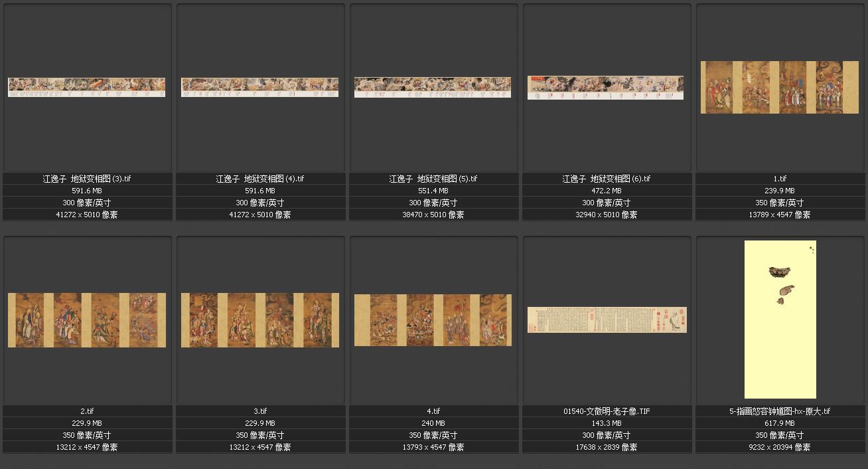Click the 江逸子 地狱变相图 (4).tif scroll thumbnail
The height and width of the screenshot is (469, 868).
pos(259,87)
